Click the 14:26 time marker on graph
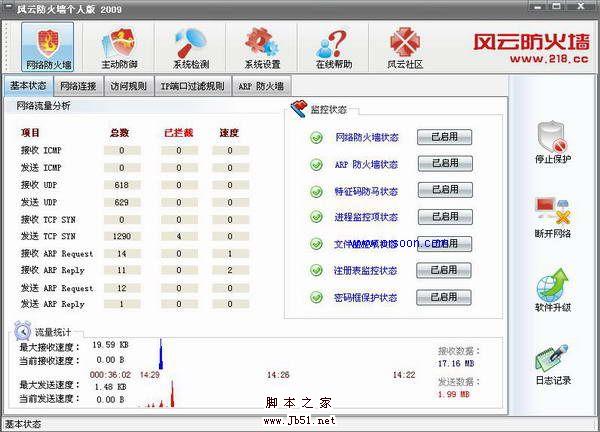The image size is (600, 432). point(278,375)
